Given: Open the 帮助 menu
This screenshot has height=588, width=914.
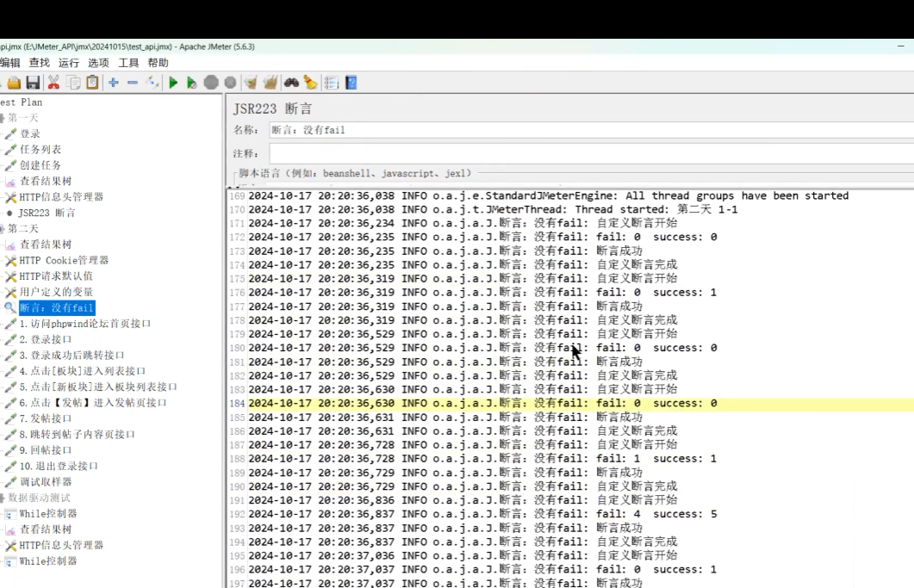Looking at the screenshot, I should click(158, 63).
